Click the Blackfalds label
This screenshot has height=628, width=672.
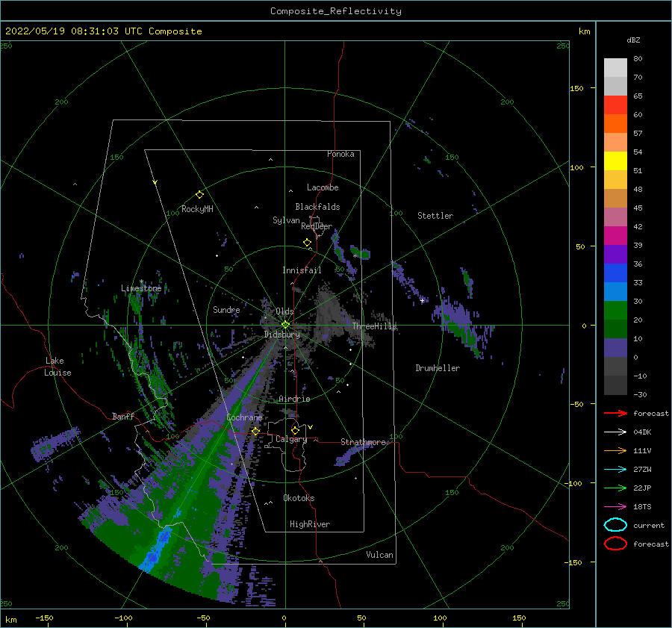pyautogui.click(x=317, y=207)
